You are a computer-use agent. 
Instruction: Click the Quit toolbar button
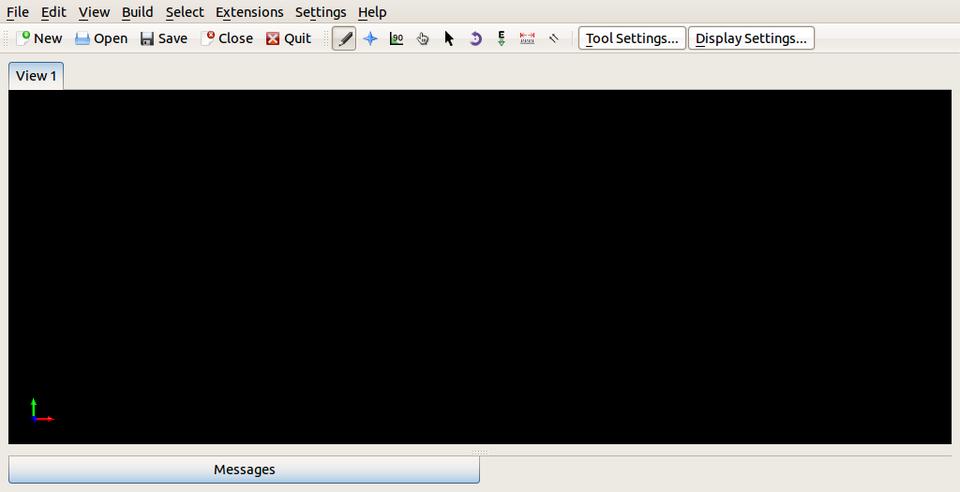point(288,39)
